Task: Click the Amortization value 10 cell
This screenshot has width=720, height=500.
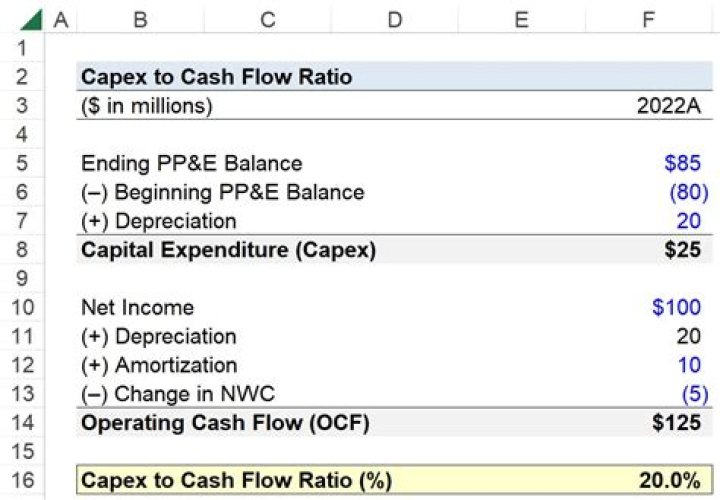Action: (689, 365)
